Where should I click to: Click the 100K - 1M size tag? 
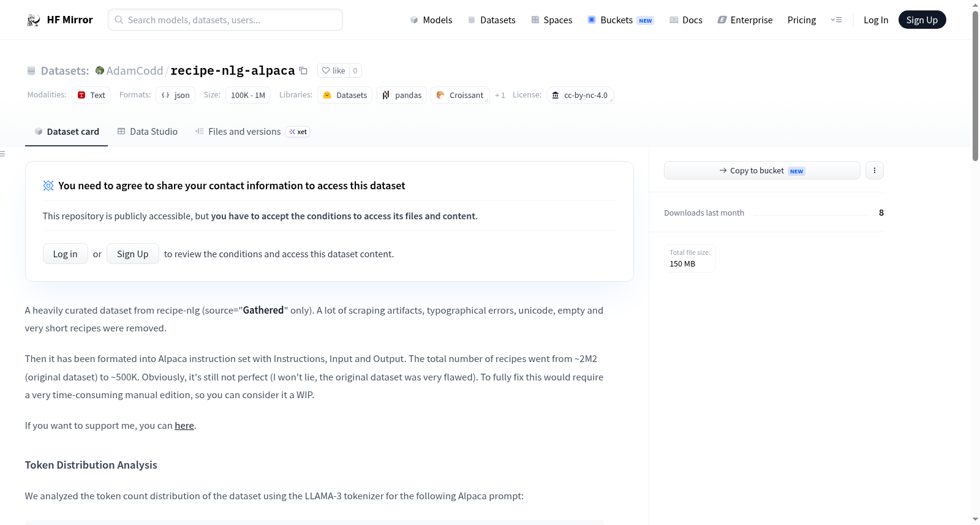(248, 95)
